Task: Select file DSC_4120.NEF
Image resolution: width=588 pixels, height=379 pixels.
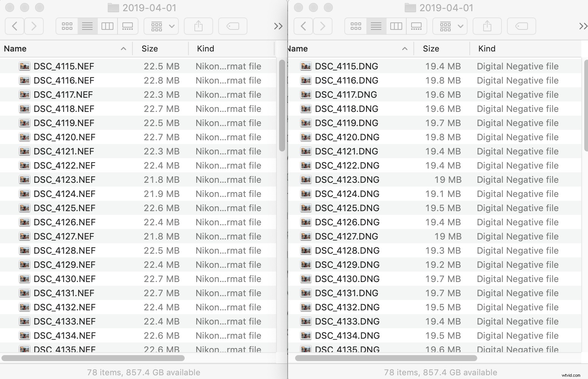Action: coord(64,137)
